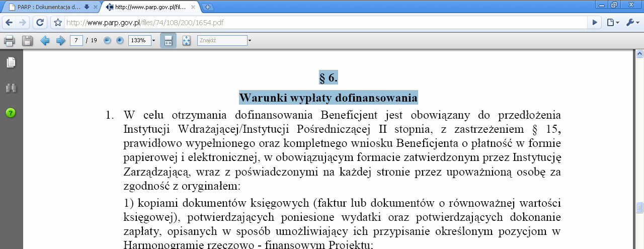Open the Znajdź find options dropdown arrow
Viewport: 644px width, 249px height.
pos(250,40)
